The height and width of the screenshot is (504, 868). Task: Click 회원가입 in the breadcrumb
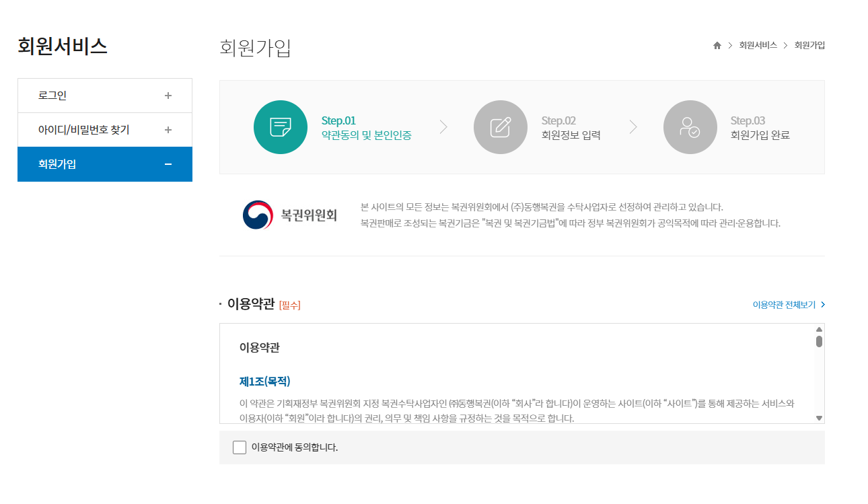tap(809, 46)
